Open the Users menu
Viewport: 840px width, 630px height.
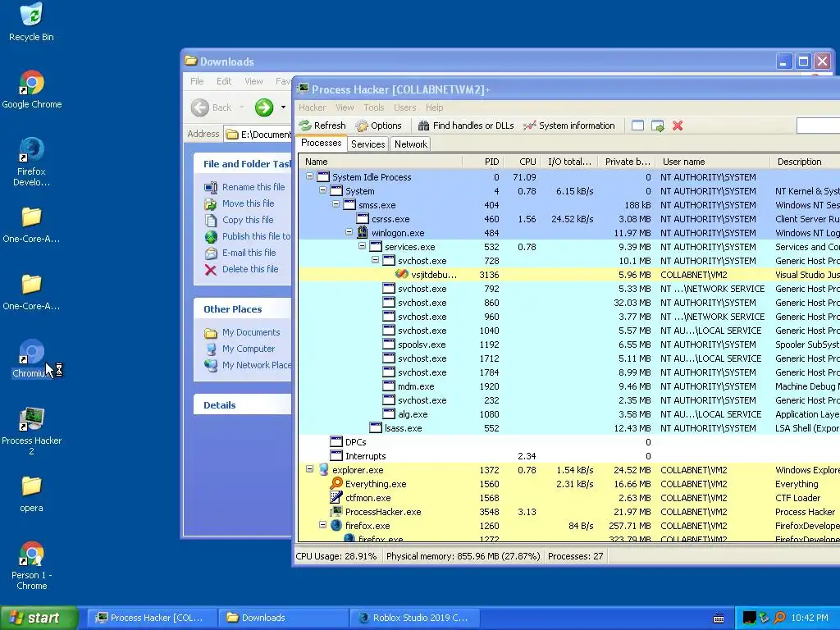click(405, 107)
